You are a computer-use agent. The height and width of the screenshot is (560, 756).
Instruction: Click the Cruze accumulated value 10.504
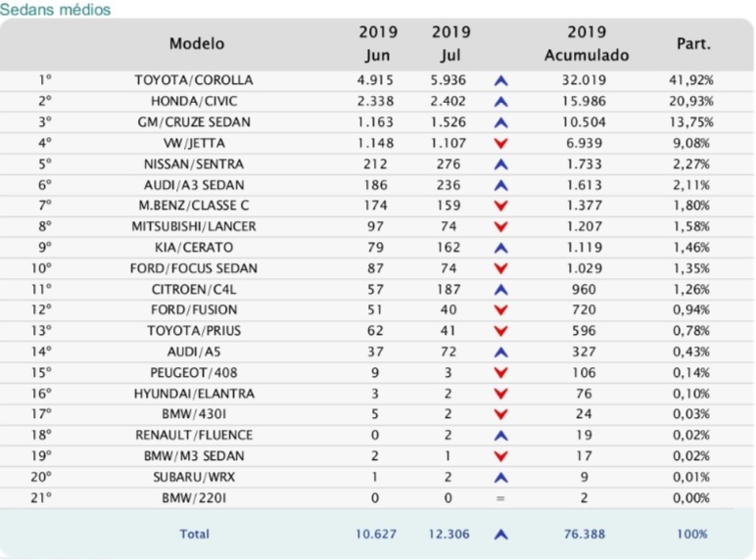click(x=584, y=122)
